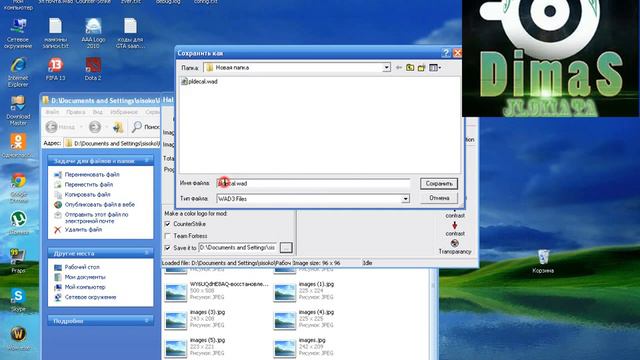Open the view menu icon in save dialog
The image size is (640, 360).
[435, 68]
